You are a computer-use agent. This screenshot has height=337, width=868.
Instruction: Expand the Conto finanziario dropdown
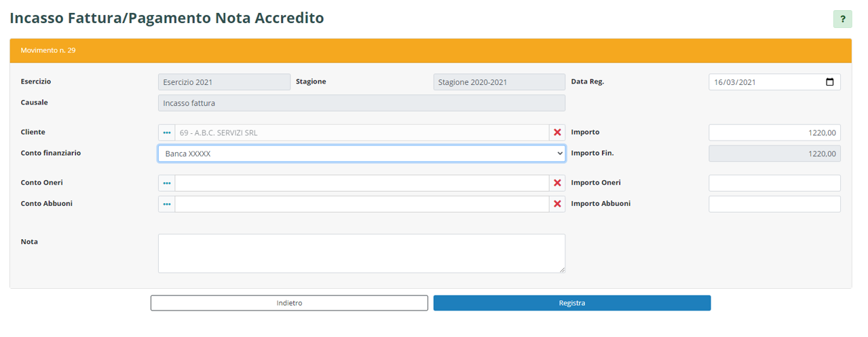point(361,154)
